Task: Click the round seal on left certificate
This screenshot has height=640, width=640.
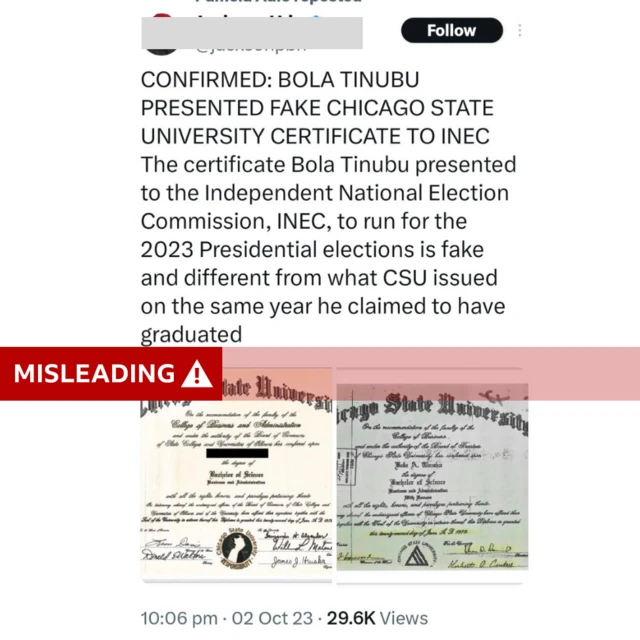Action: tap(235, 547)
